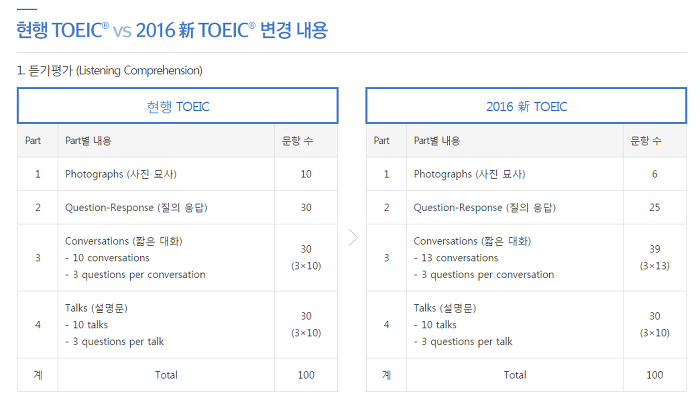Click 'Part' column header in 2016 新 TOEIC table
This screenshot has width=700, height=408.
[x=382, y=141]
